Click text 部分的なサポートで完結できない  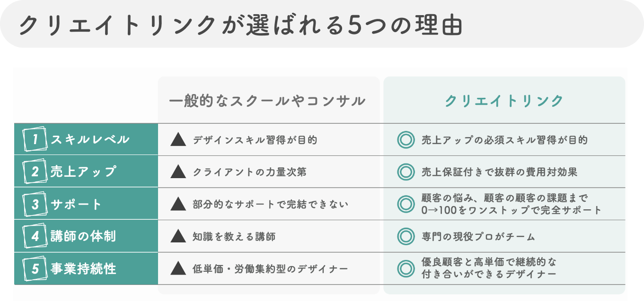point(271,204)
